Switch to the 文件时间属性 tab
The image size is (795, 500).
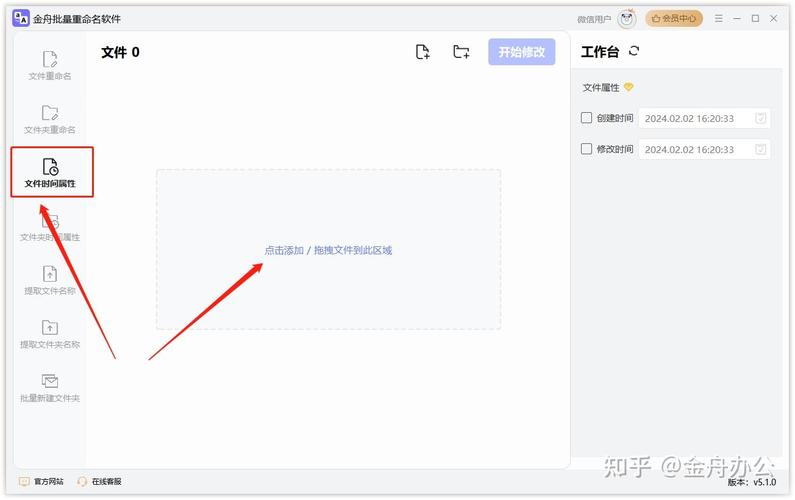(51, 173)
